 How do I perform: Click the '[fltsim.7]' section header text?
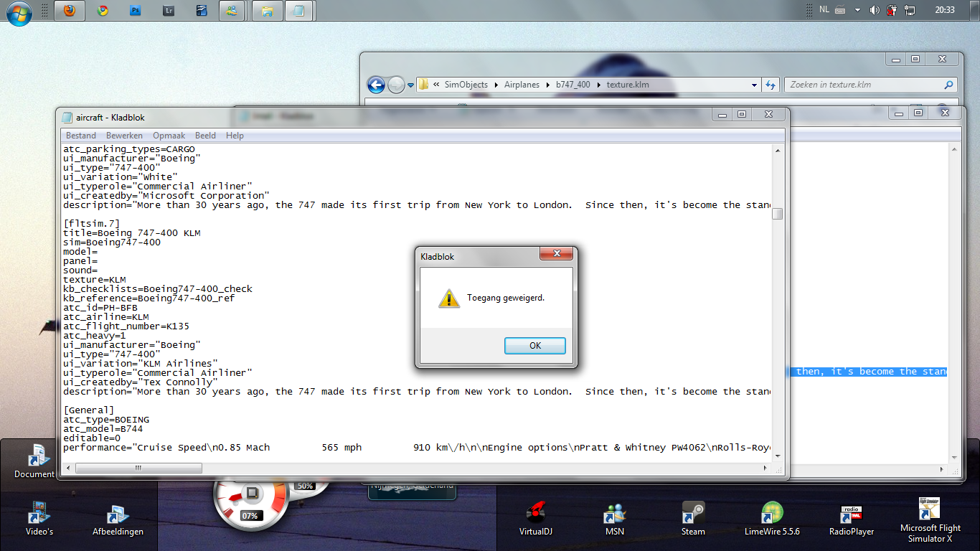[92, 224]
